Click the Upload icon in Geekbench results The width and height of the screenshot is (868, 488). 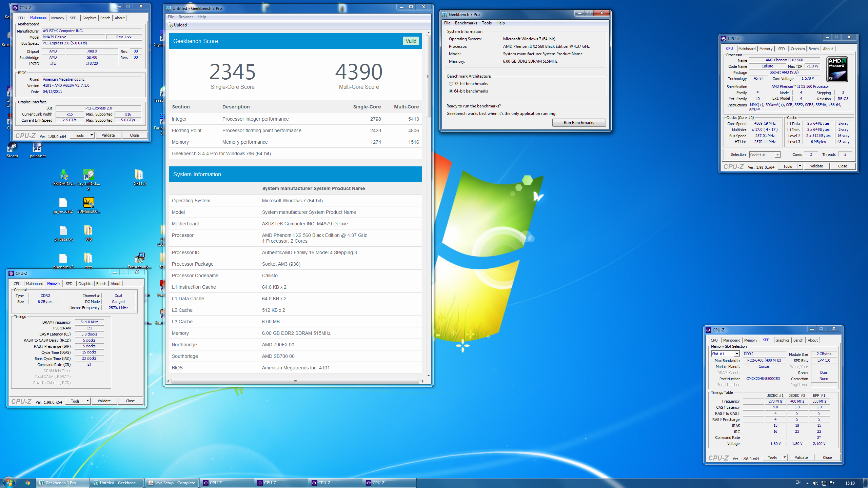pos(170,25)
